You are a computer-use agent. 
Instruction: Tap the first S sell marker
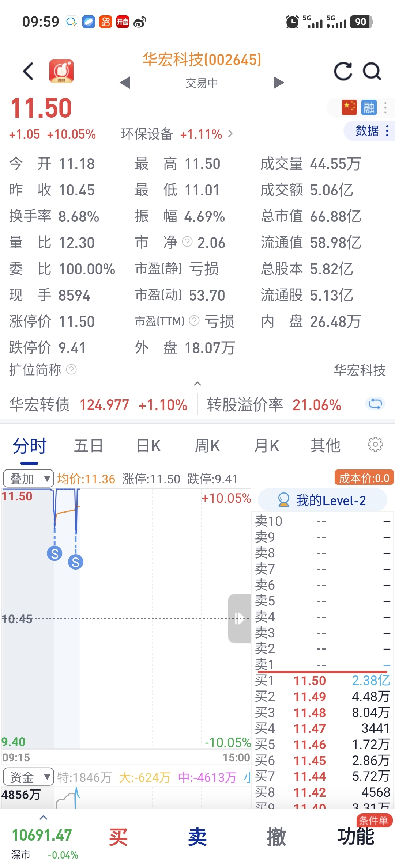coord(54,553)
